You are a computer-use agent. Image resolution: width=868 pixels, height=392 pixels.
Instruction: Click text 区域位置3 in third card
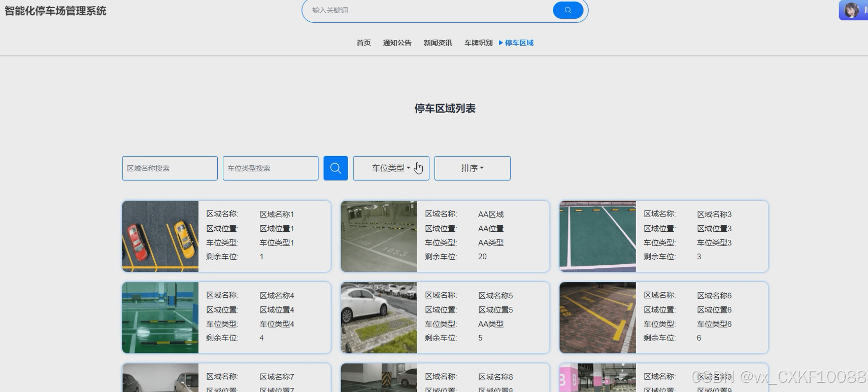click(714, 228)
